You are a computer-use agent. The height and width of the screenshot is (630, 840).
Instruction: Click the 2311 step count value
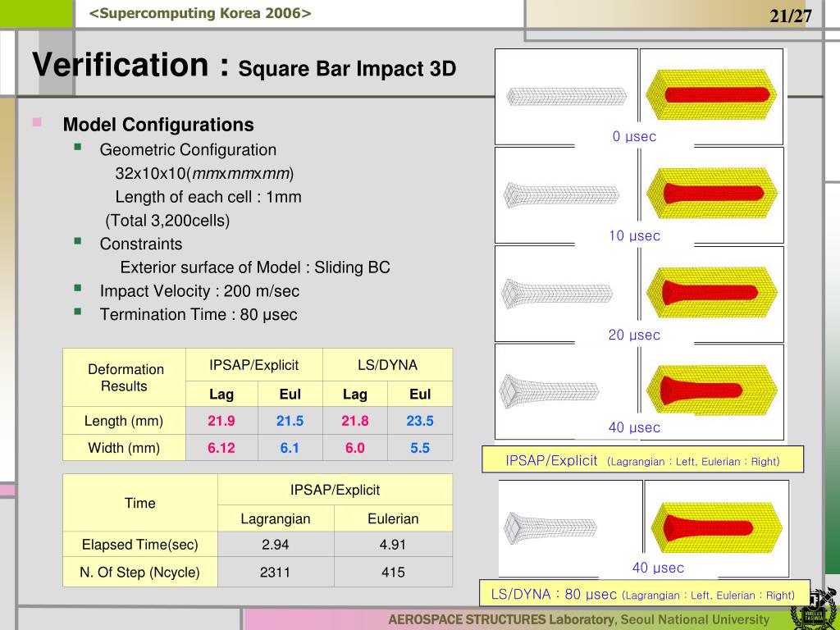point(276,572)
